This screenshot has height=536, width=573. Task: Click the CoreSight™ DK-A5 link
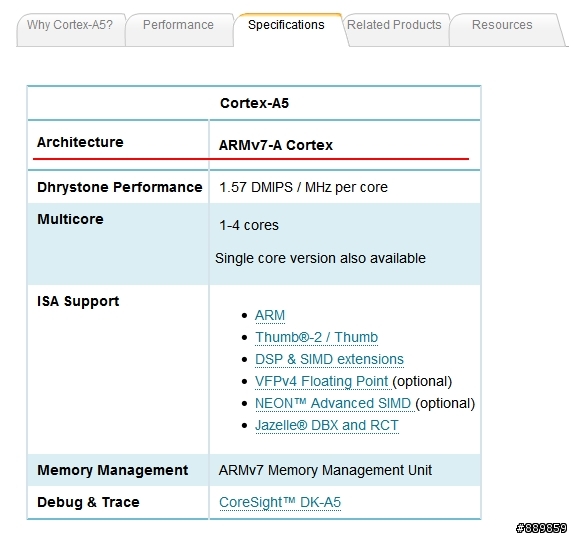point(280,502)
